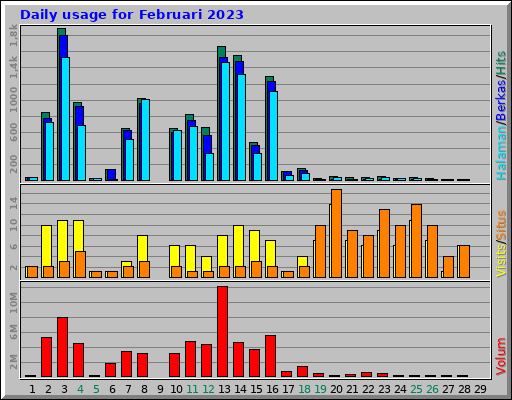Click the green day 11 label

pyautogui.click(x=192, y=389)
